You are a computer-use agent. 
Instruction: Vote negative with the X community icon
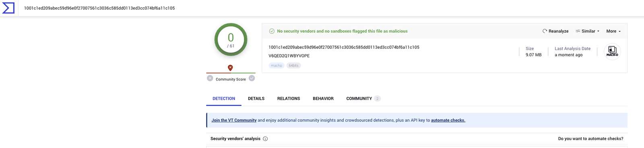point(210,78)
